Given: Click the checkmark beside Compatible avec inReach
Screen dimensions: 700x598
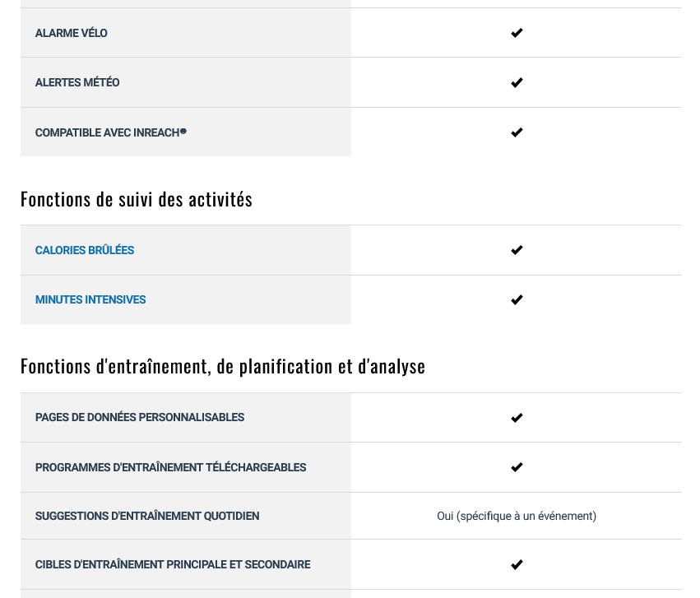Looking at the screenshot, I should pos(517,132).
